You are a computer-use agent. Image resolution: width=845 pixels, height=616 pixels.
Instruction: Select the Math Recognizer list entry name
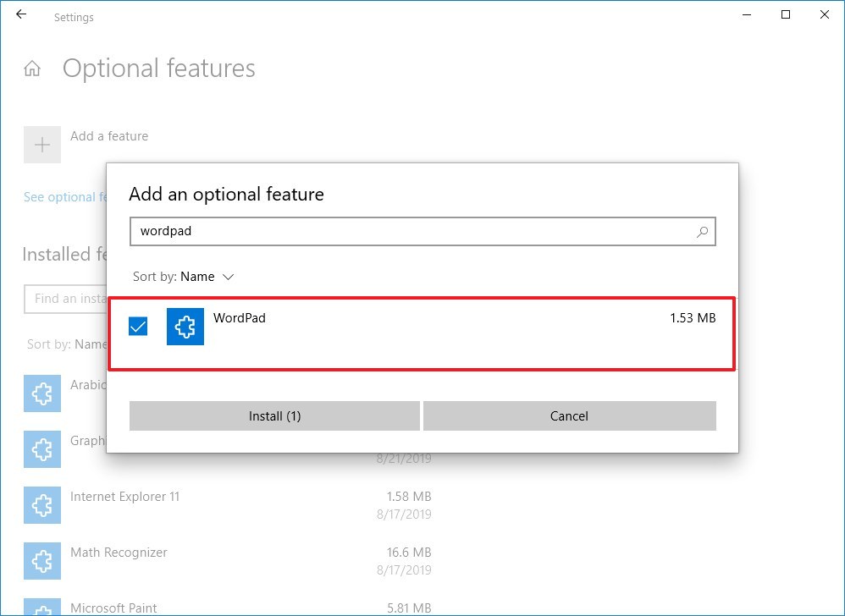point(119,553)
